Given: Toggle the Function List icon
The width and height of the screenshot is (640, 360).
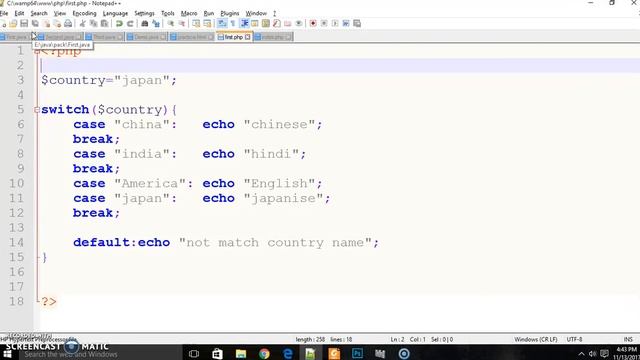Looking at the screenshot, I should tap(277, 24).
